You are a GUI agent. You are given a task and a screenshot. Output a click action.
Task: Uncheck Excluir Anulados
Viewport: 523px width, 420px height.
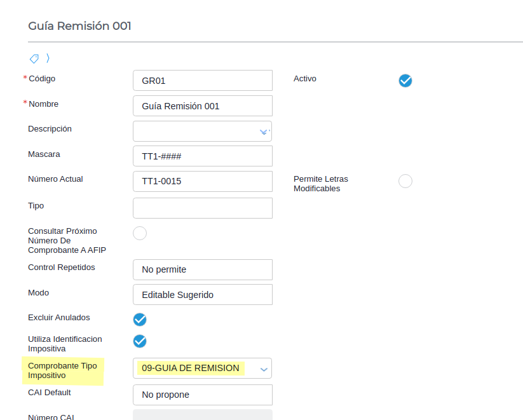coord(140,319)
